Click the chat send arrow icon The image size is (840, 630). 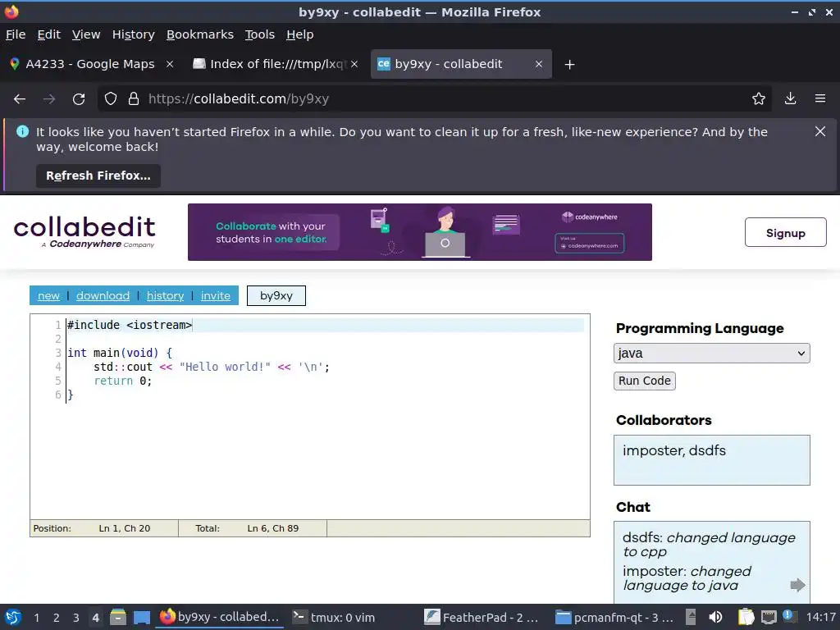coord(797,584)
